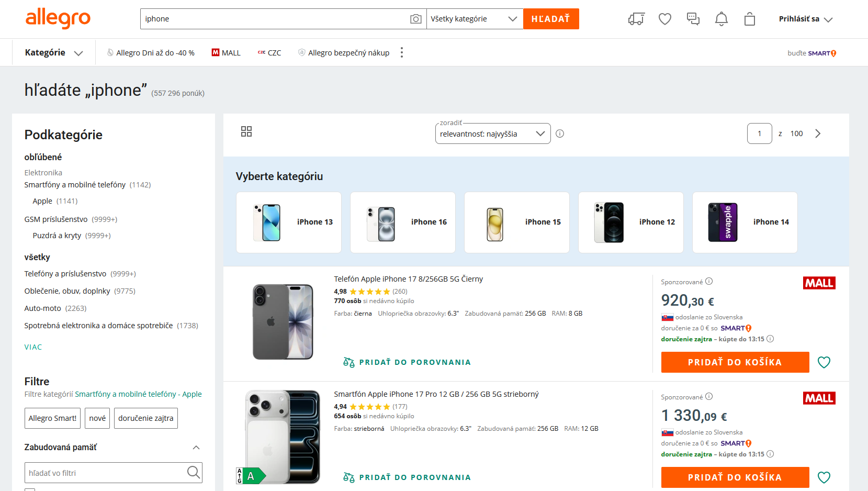Click info icon next to sort dropdown
Viewport: 868px width, 491px height.
pos(560,133)
